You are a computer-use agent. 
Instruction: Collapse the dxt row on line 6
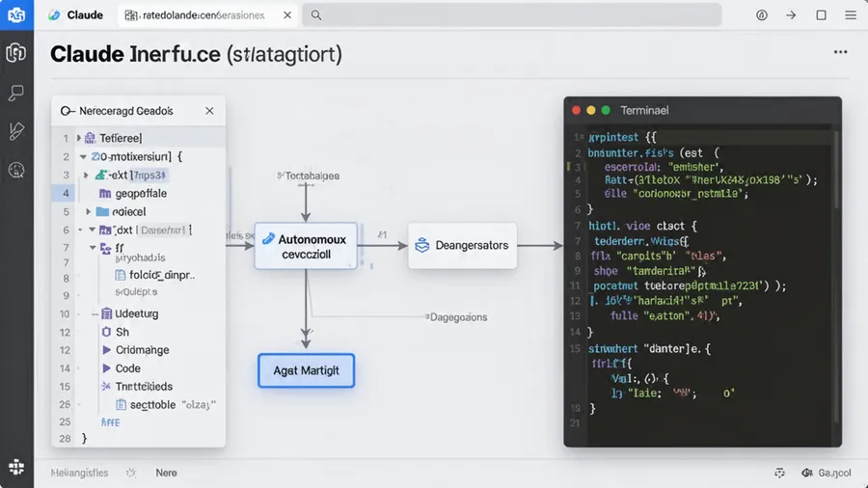pos(92,230)
